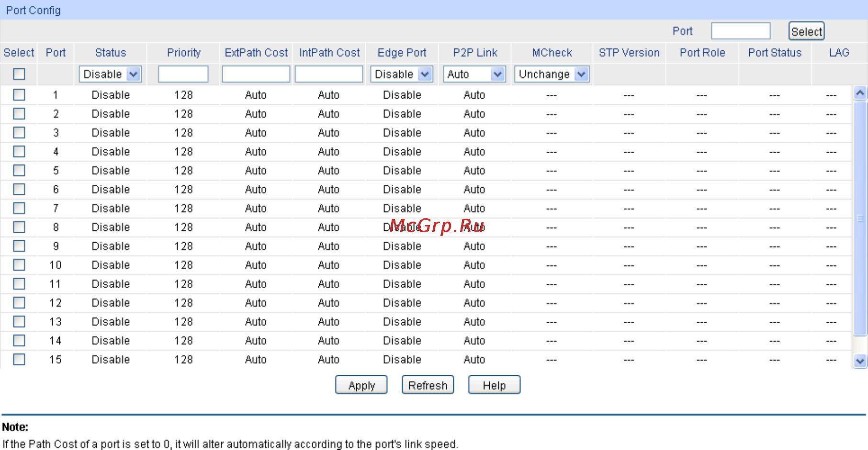Enable the port 14 checkbox
The height and width of the screenshot is (450, 868).
point(19,341)
